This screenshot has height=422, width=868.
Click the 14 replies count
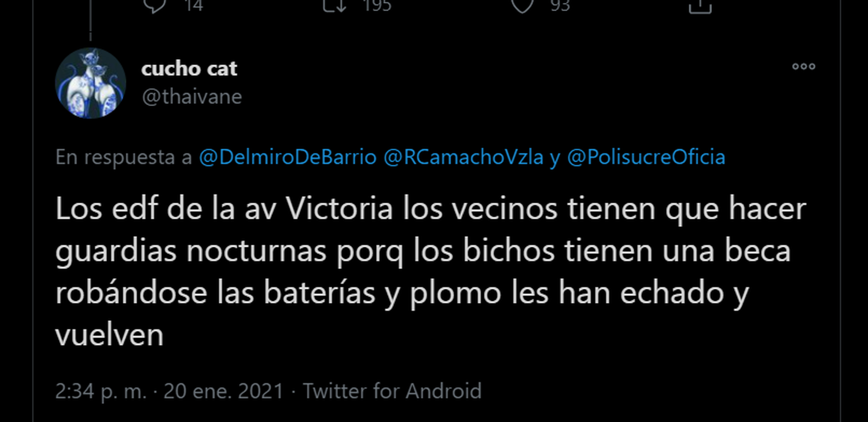pos(194,6)
